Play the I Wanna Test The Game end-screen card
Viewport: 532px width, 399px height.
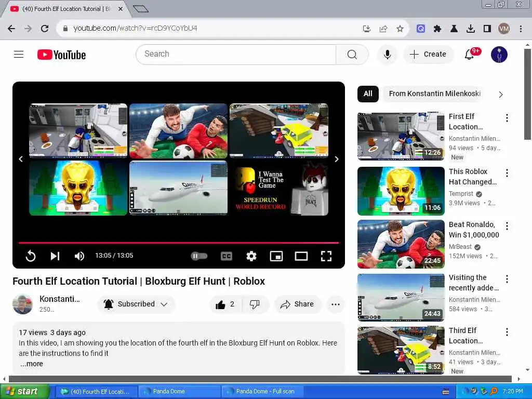pos(279,188)
